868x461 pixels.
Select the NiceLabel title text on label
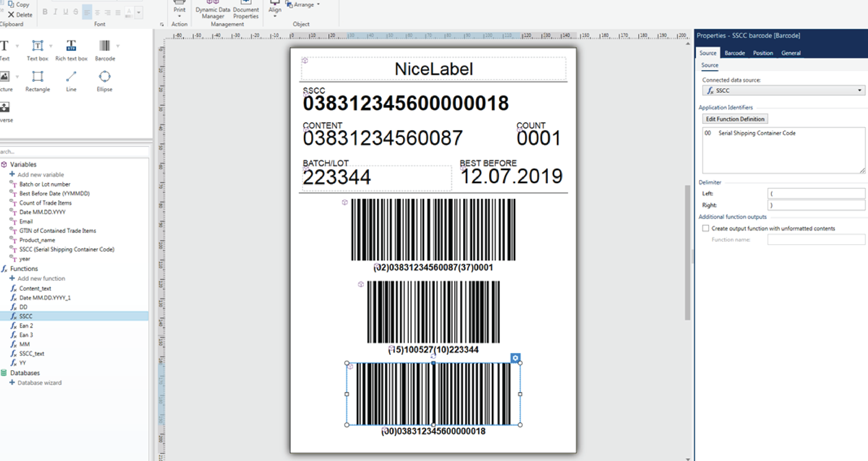coord(434,69)
